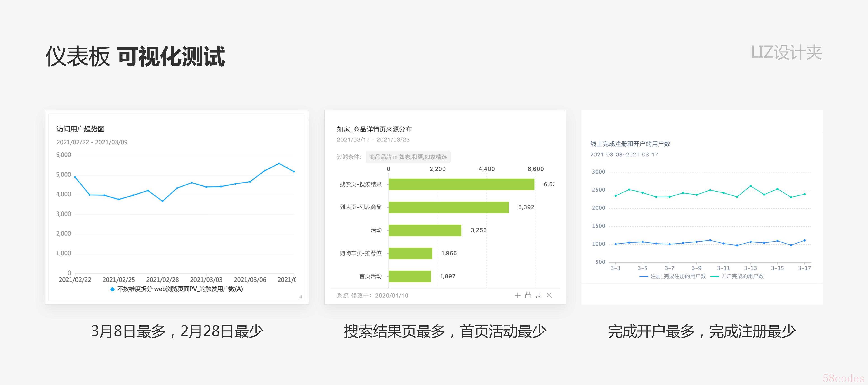Click the X icon on bar chart card
Screen dimensions: 868x385
click(549, 295)
